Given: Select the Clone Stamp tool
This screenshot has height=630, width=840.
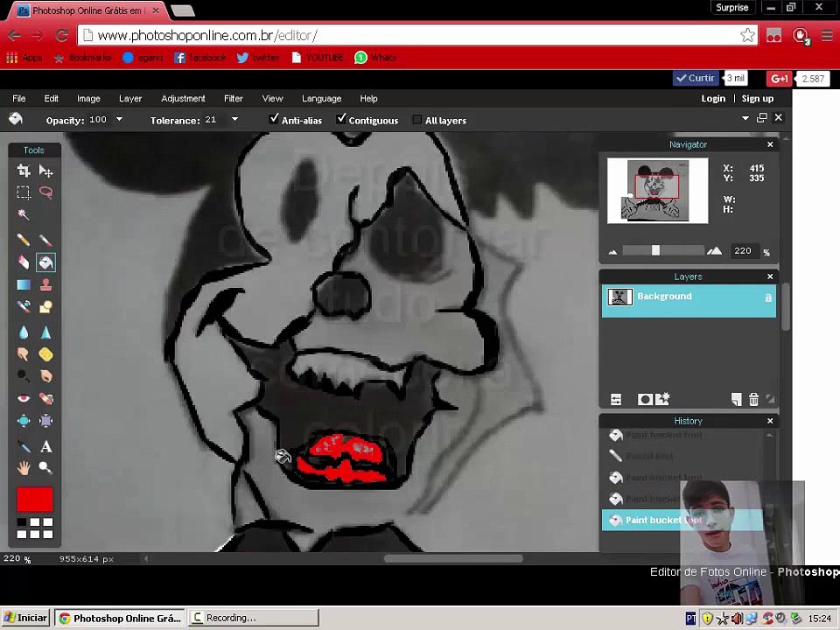Looking at the screenshot, I should pyautogui.click(x=46, y=284).
